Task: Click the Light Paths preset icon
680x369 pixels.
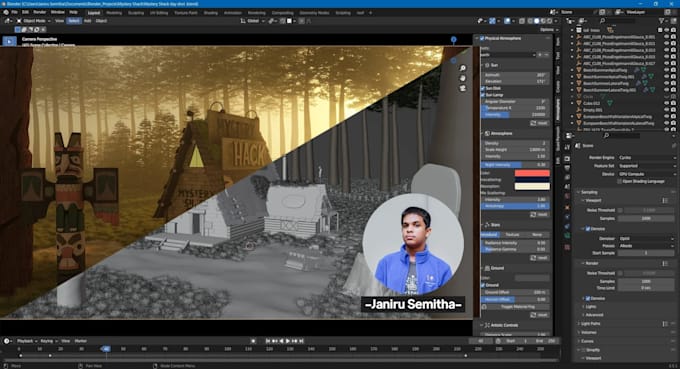Action: click(665, 324)
